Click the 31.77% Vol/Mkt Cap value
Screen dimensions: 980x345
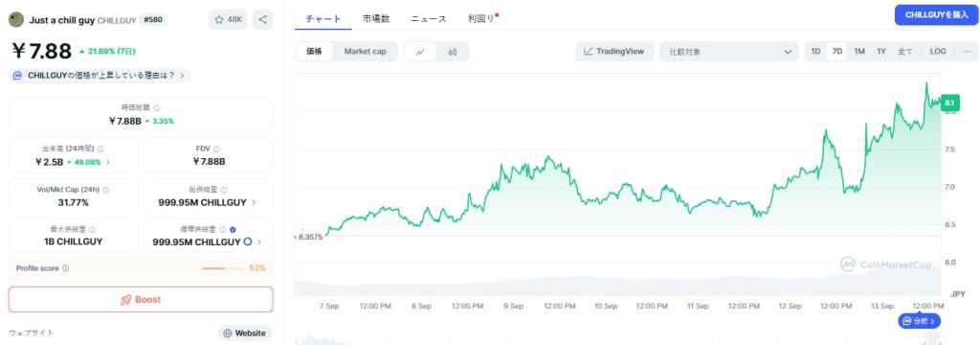pos(73,203)
